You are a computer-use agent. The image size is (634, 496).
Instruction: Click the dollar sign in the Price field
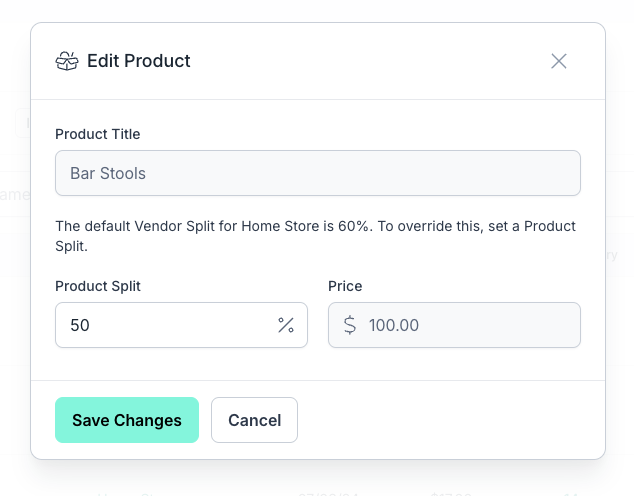click(x=350, y=325)
